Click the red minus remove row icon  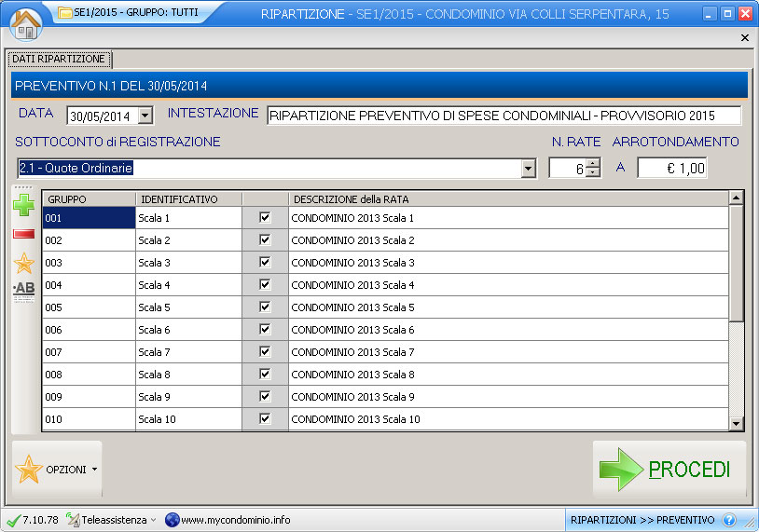[x=24, y=233]
